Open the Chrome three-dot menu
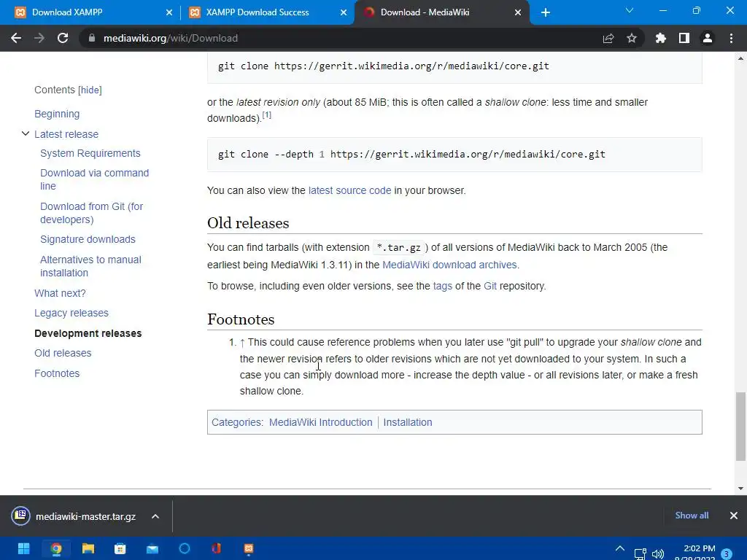Image resolution: width=747 pixels, height=560 pixels. pos(731,38)
